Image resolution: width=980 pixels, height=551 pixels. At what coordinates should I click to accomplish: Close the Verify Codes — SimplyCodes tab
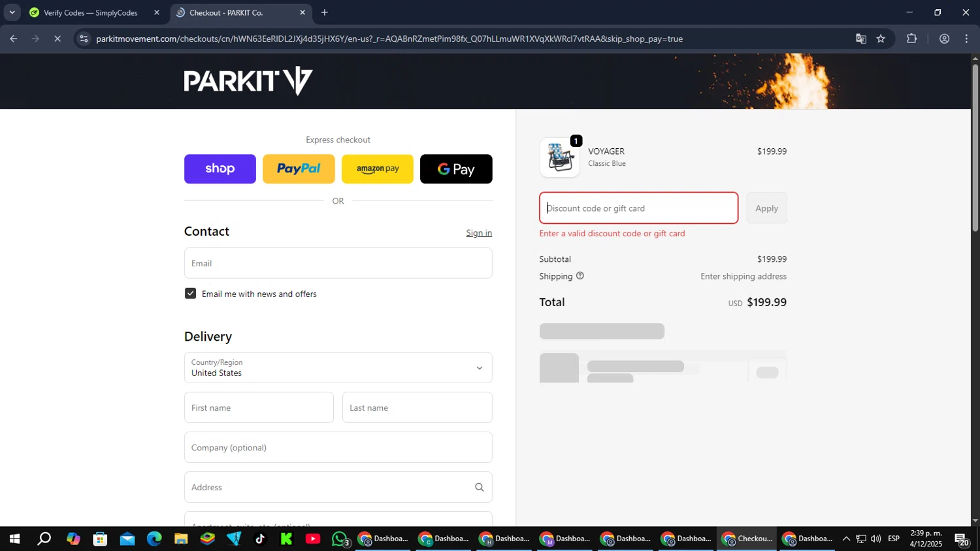[x=157, y=12]
